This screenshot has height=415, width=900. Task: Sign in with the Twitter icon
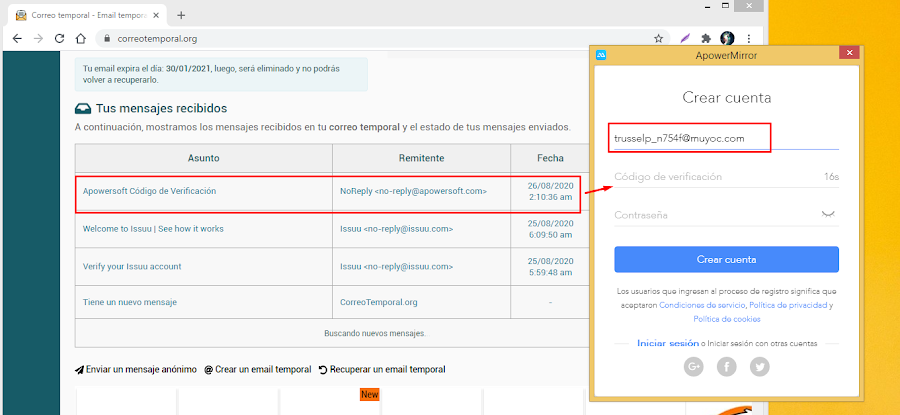click(x=760, y=366)
